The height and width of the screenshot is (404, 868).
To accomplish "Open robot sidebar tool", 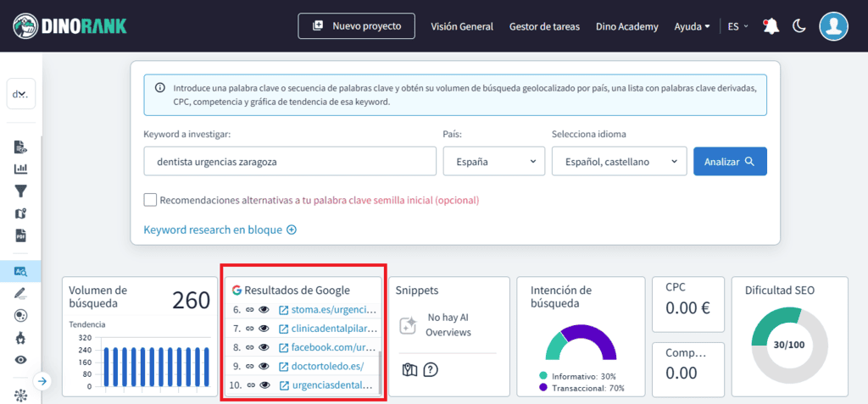I will (20, 338).
